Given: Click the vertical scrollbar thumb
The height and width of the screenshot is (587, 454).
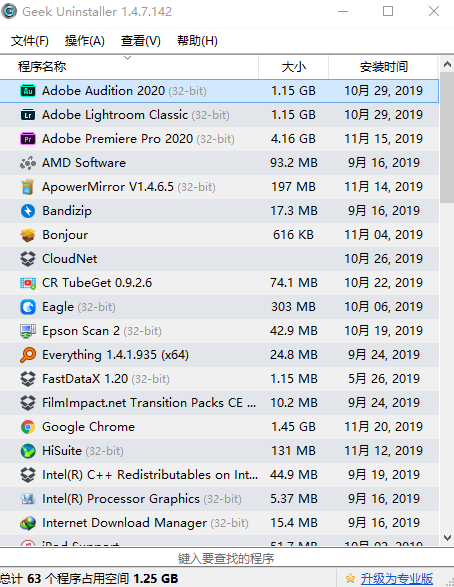Looking at the screenshot, I should pos(447,137).
